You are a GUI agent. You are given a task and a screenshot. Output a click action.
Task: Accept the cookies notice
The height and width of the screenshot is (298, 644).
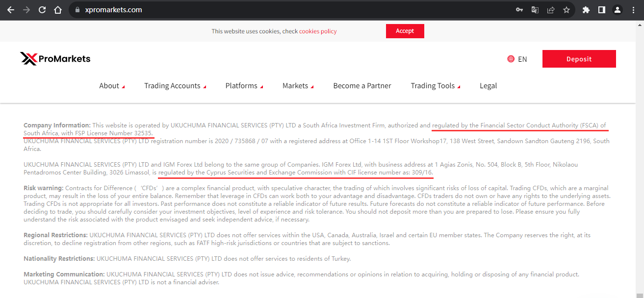pos(405,31)
